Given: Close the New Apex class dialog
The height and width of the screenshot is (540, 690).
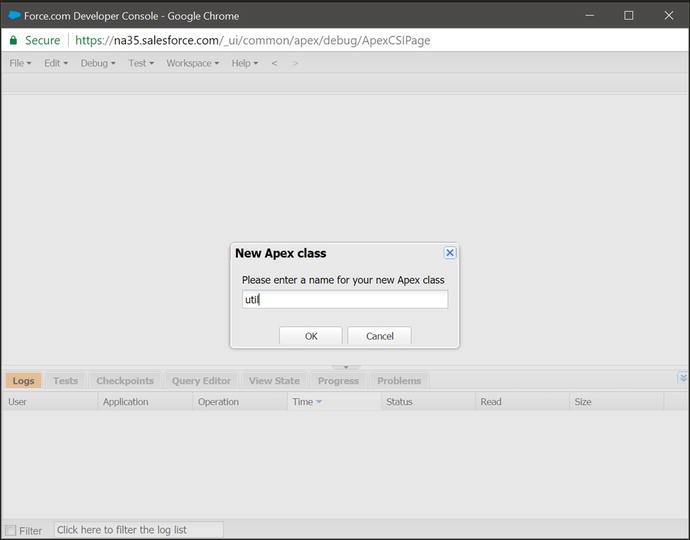Looking at the screenshot, I should (449, 253).
